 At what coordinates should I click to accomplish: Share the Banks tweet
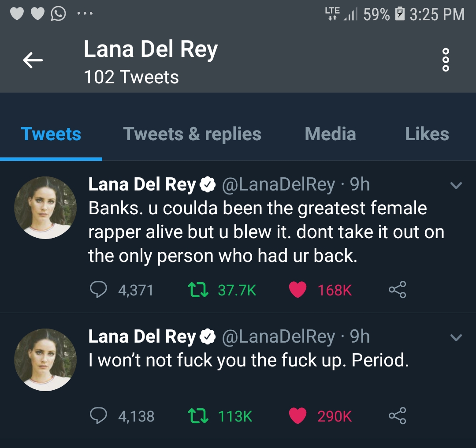(397, 290)
